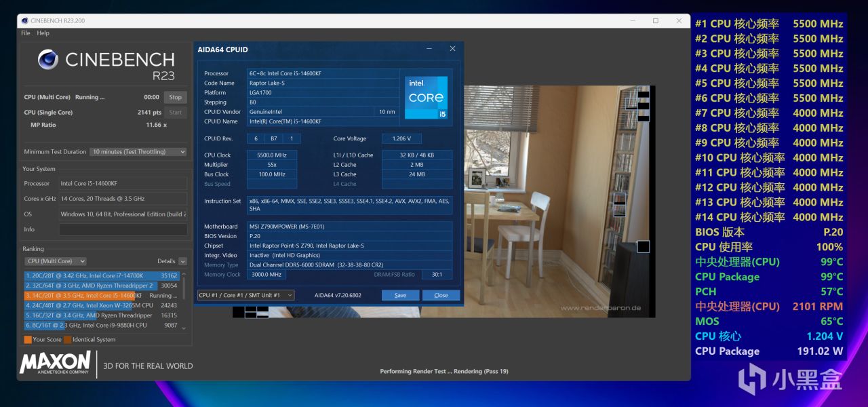Select ranking row Intel Core i7-14700K
Screen dimensions: 868x407
pos(101,276)
